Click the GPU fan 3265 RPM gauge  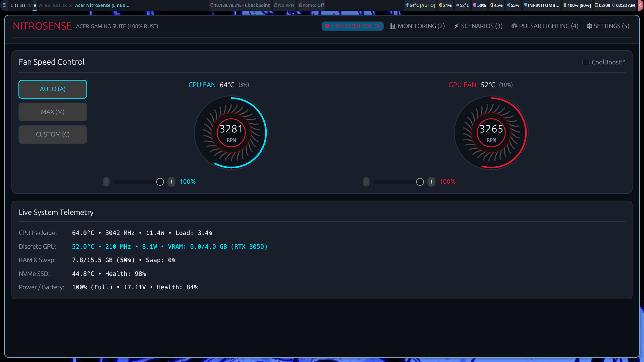tap(491, 133)
